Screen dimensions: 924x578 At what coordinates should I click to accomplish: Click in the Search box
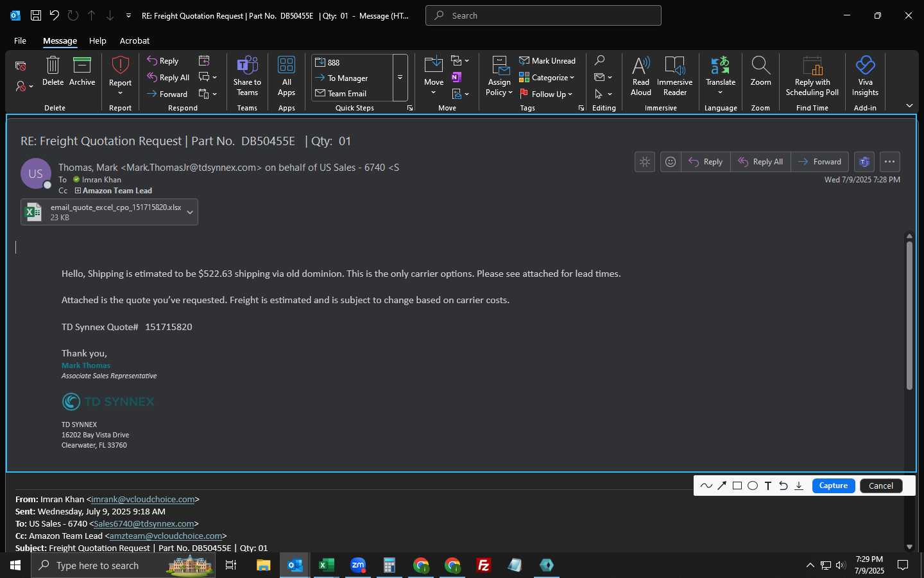543,15
